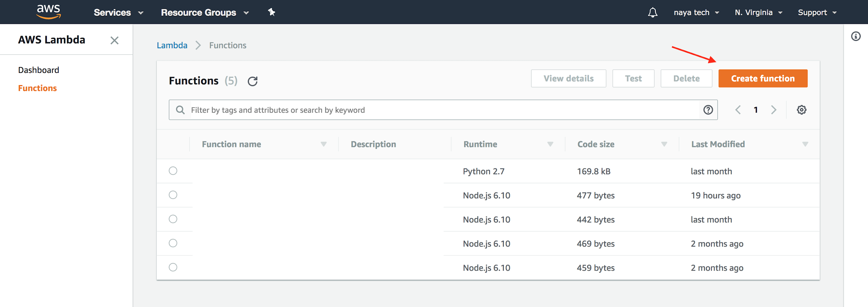
Task: Click Create function button
Action: click(763, 78)
